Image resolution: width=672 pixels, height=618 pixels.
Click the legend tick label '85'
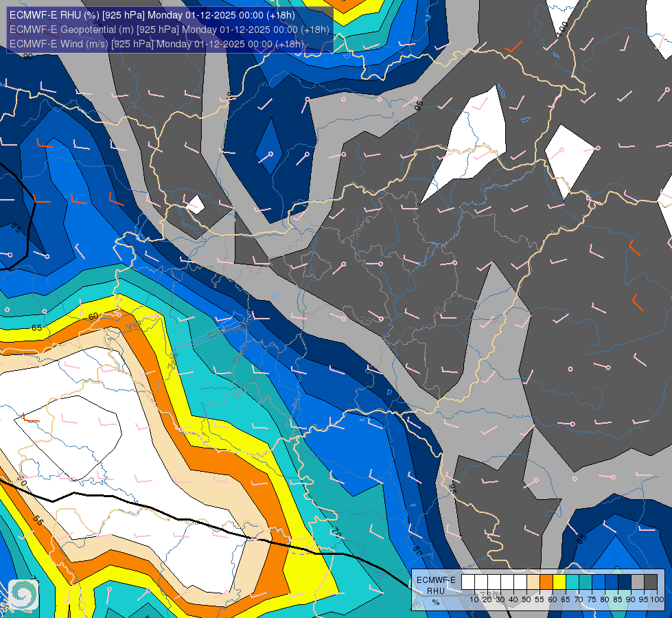click(x=618, y=599)
